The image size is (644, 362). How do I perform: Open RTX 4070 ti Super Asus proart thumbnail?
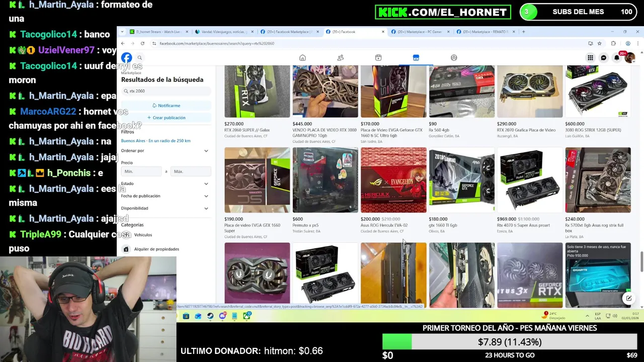[x=530, y=180]
